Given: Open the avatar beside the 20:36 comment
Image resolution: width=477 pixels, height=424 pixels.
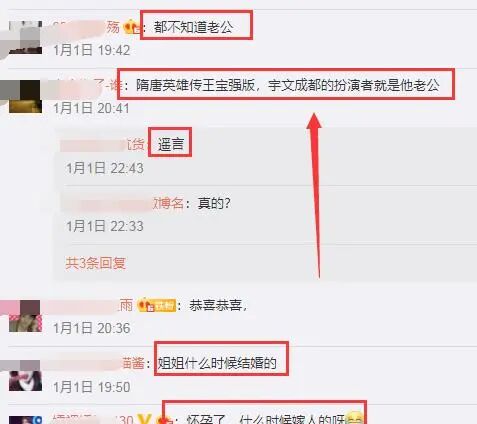Looking at the screenshot, I should click(25, 316).
